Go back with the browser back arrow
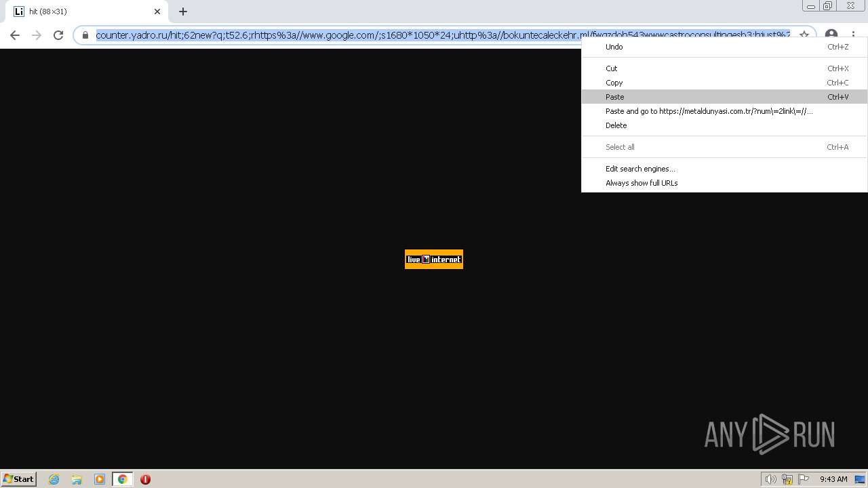Viewport: 868px width, 488px height. (15, 35)
